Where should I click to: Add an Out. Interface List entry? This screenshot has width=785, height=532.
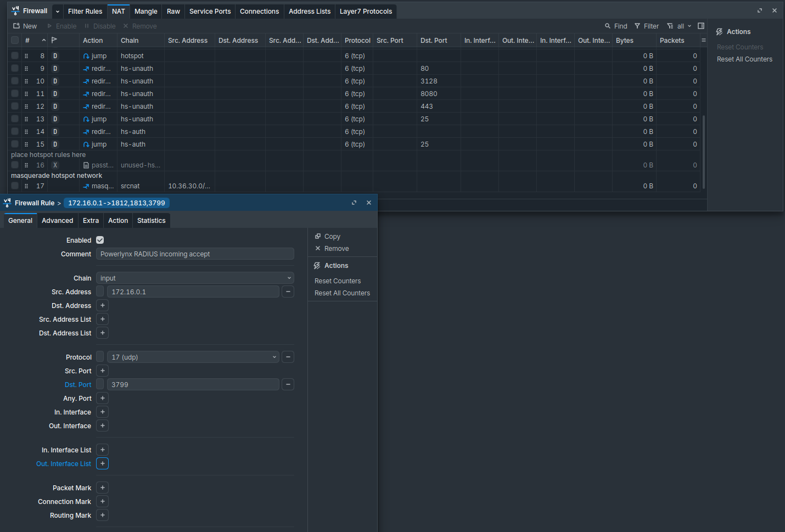[x=102, y=463]
